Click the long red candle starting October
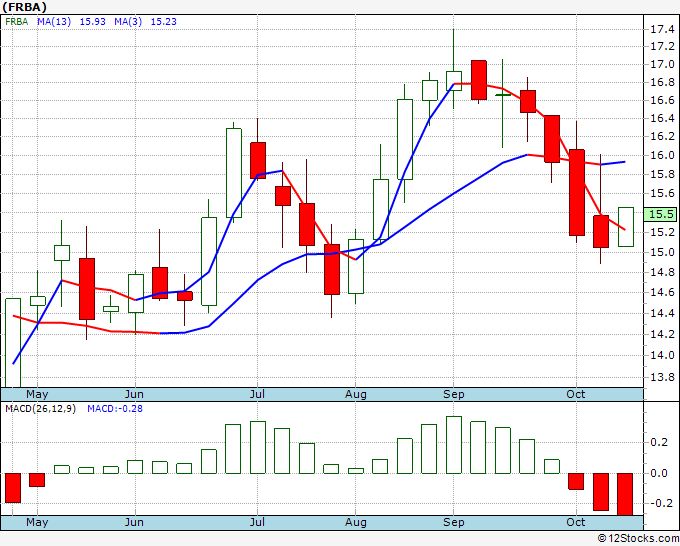680x546 pixels. [x=577, y=193]
